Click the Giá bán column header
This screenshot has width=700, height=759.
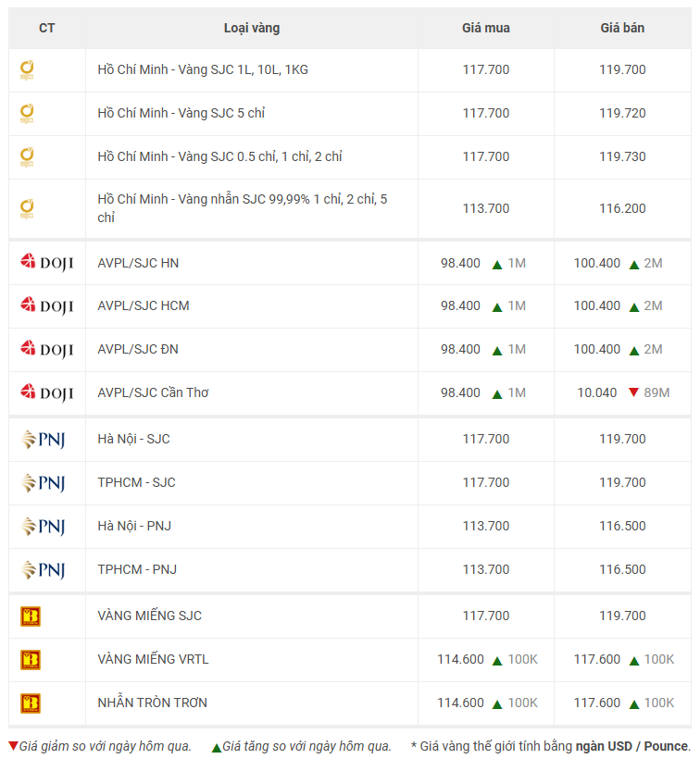coord(622,28)
